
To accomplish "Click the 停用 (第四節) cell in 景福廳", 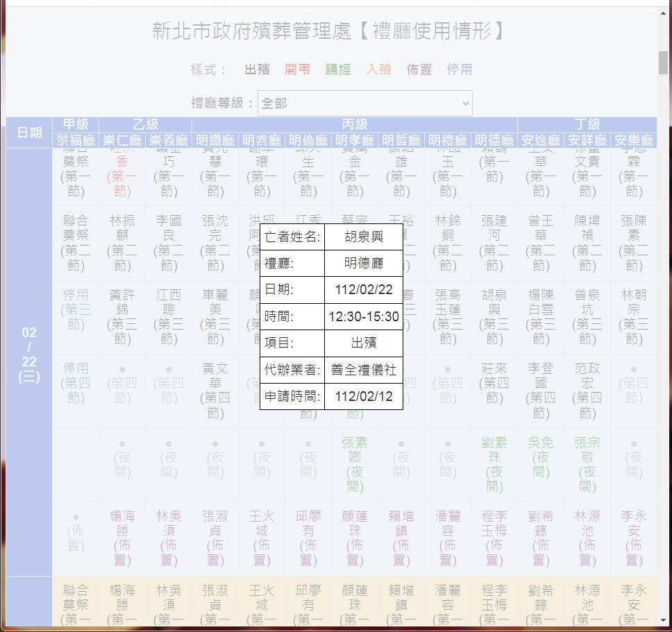I will click(x=76, y=383).
